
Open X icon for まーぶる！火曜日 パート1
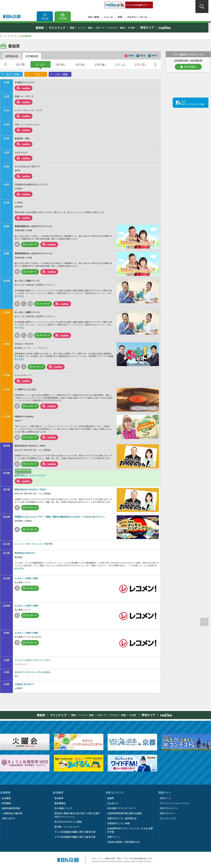(x=24, y=304)
